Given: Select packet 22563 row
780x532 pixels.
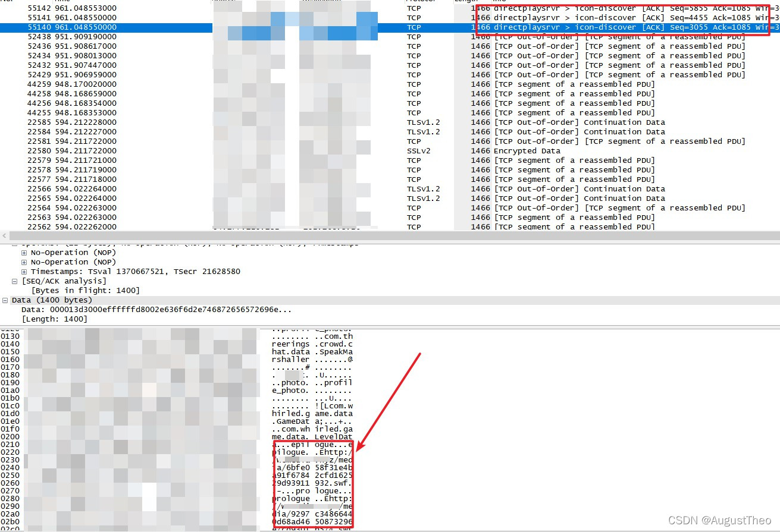Looking at the screenshot, I should [390, 218].
